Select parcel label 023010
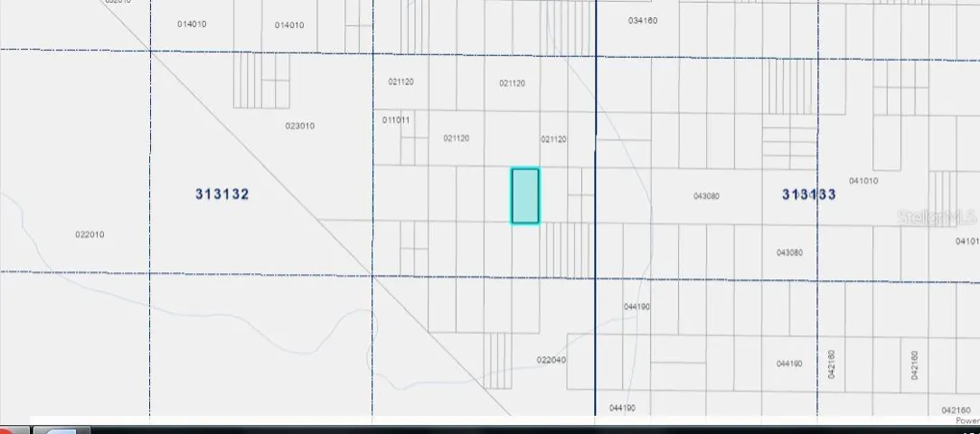The height and width of the screenshot is (434, 980). click(300, 126)
